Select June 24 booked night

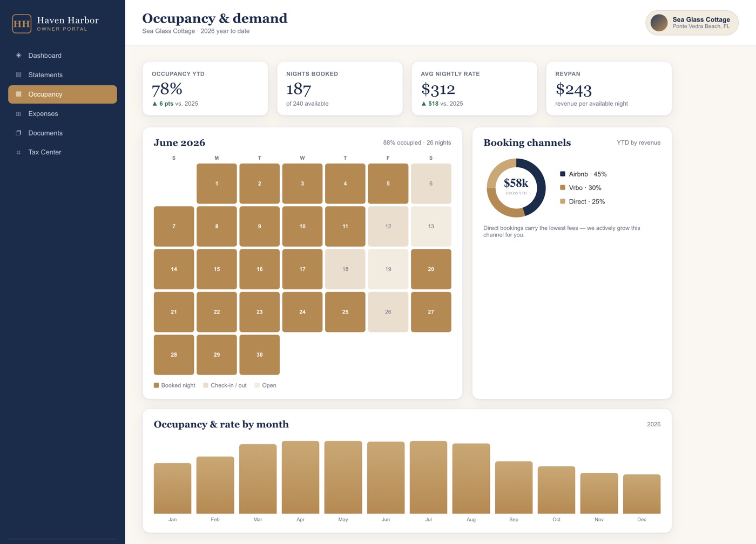[x=302, y=312]
